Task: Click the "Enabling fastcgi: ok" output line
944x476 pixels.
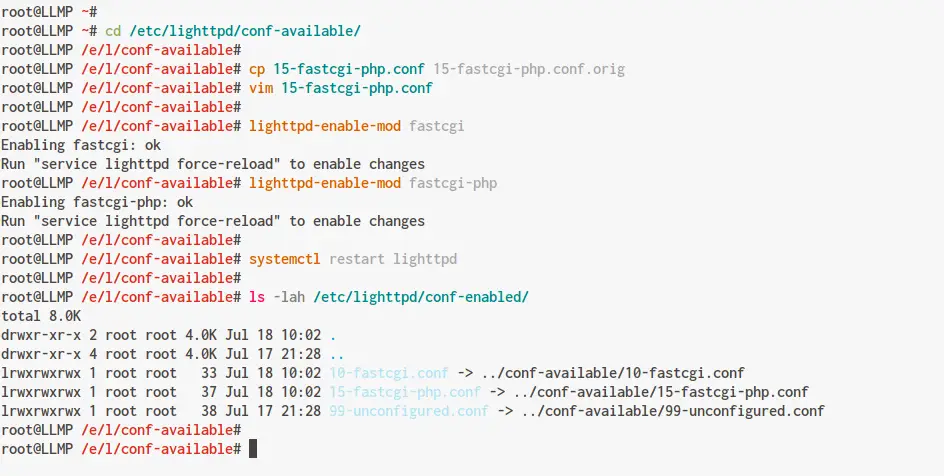Action: tap(81, 145)
